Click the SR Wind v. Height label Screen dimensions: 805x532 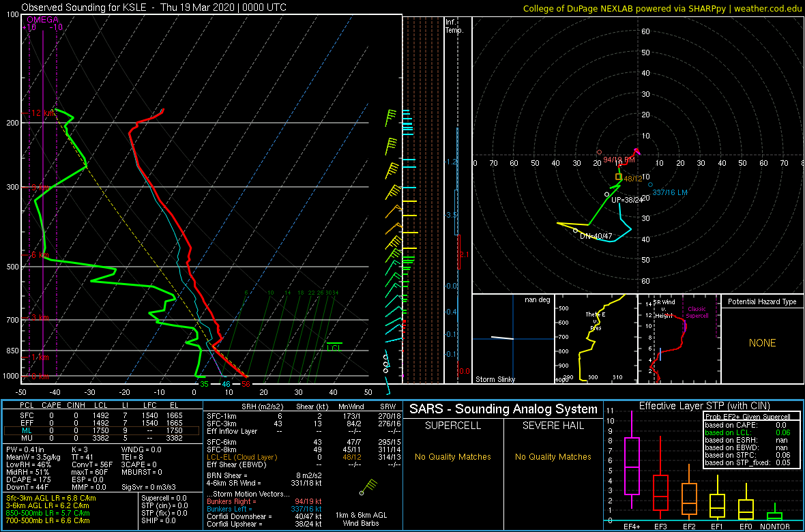click(662, 308)
